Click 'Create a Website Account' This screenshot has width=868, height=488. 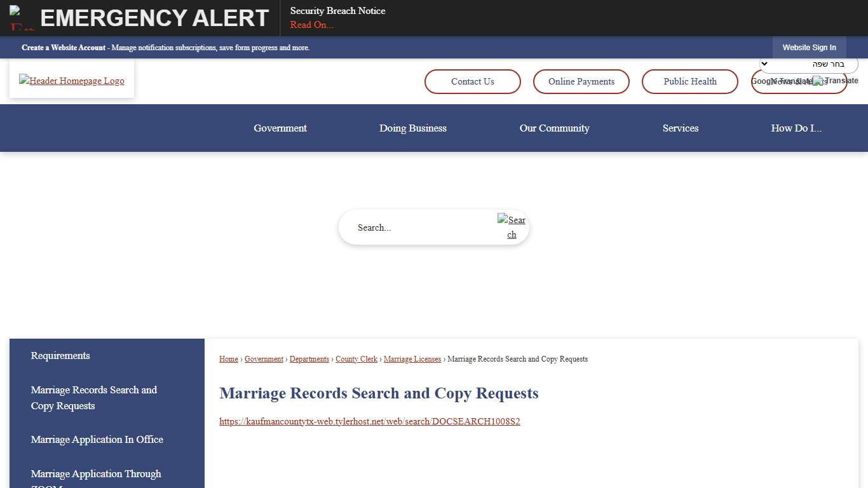63,47
